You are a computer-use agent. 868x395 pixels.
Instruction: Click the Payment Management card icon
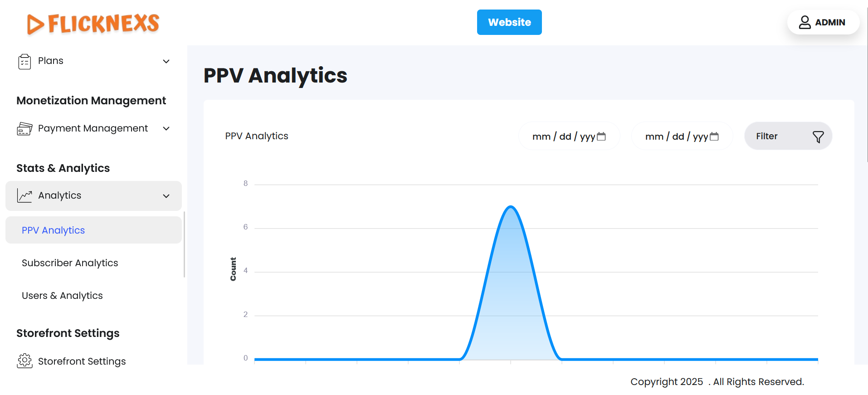pos(24,129)
